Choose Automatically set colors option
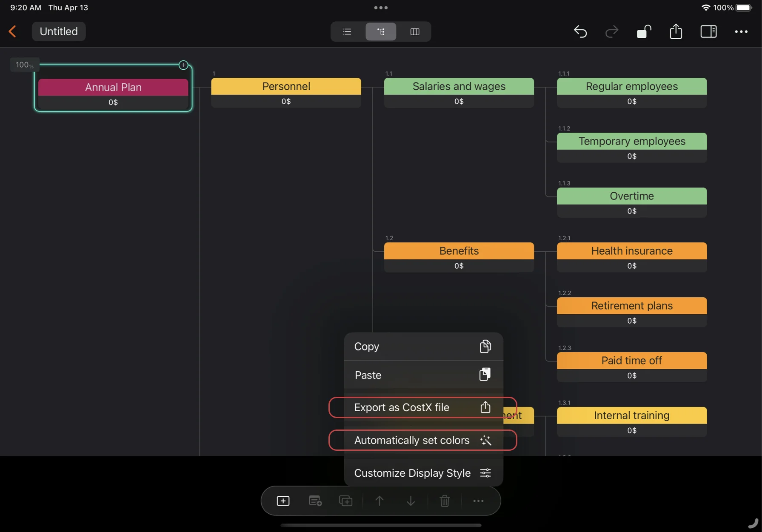The width and height of the screenshot is (762, 532). [423, 440]
